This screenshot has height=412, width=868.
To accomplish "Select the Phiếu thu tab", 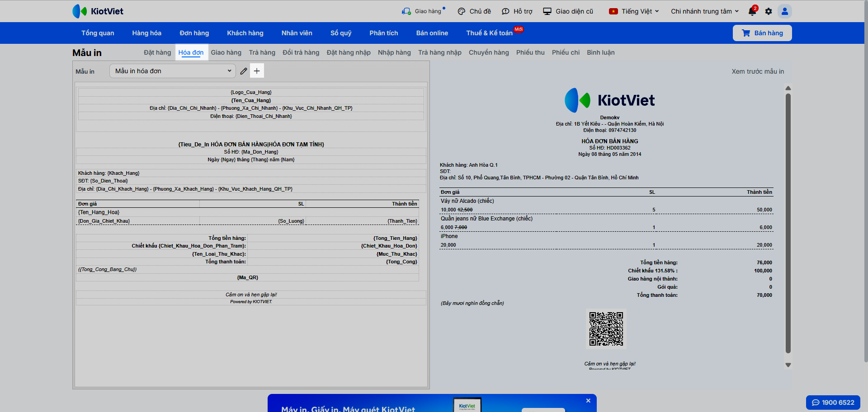I will pyautogui.click(x=530, y=52).
